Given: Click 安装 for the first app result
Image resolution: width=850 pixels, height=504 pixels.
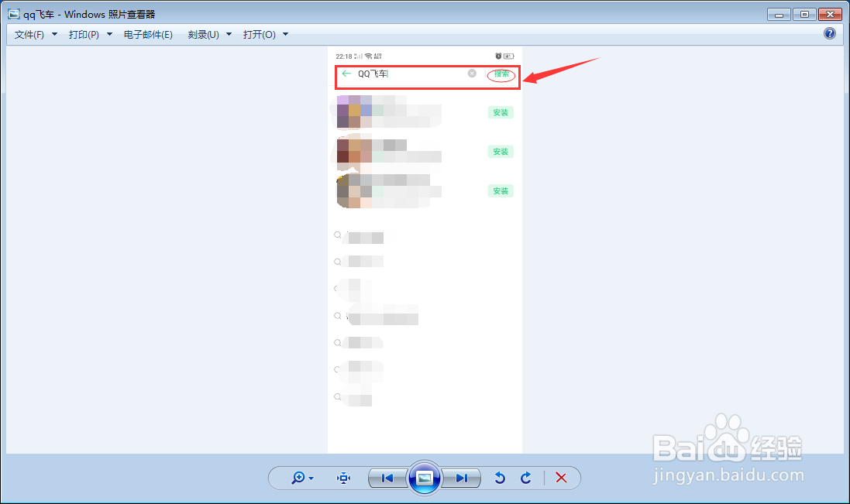Looking at the screenshot, I should (501, 112).
